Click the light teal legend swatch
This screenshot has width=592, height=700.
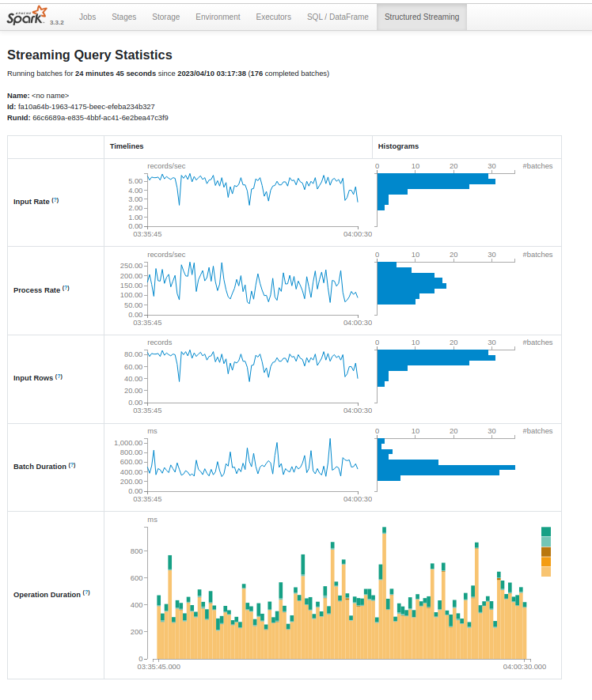[546, 542]
